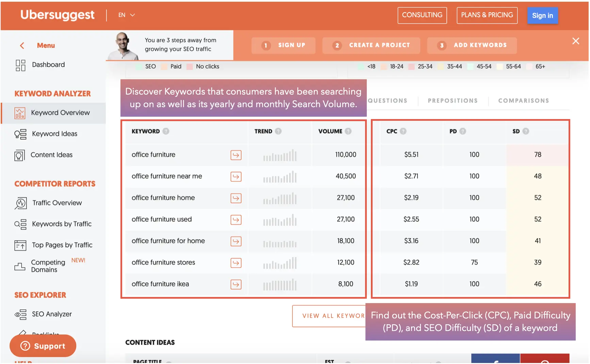Open Keyword Ideas in sidebar
This screenshot has width=590, height=364.
click(54, 134)
